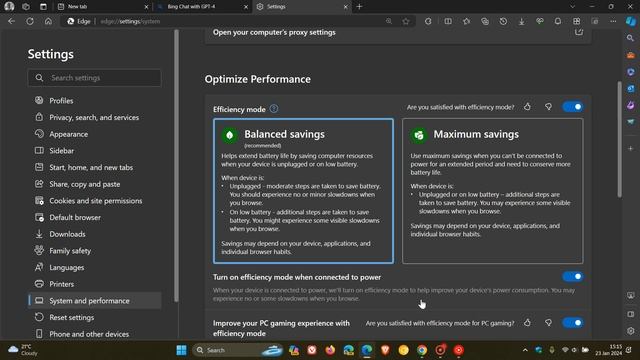Select the Balanced savings option
This screenshot has height=360, width=640.
(303, 191)
